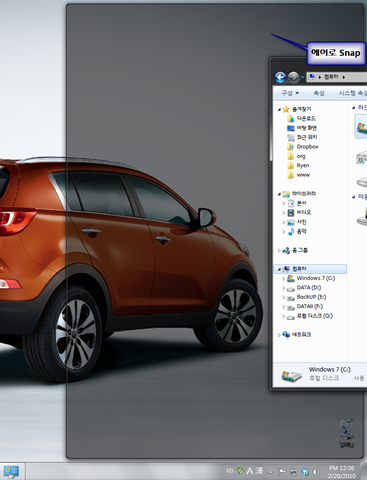This screenshot has height=480, width=367.
Task: Open recent pages dropdown beside Forward arrow
Action: point(302,77)
